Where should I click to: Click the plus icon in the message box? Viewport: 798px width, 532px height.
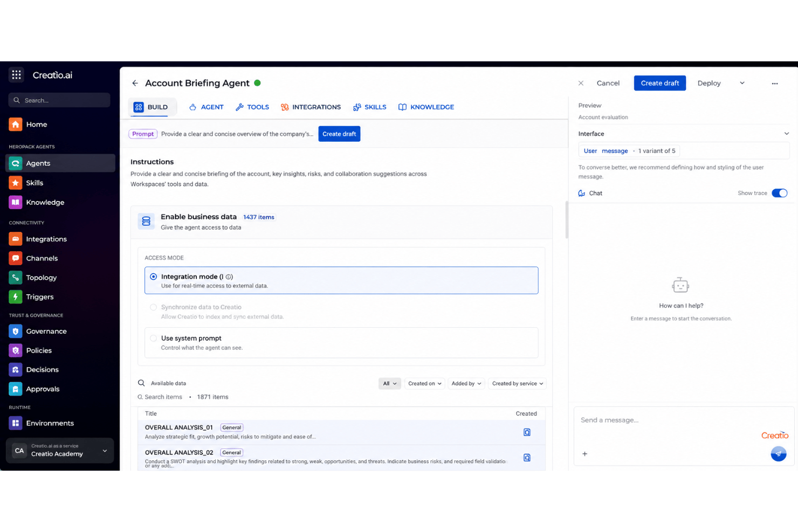(584, 454)
